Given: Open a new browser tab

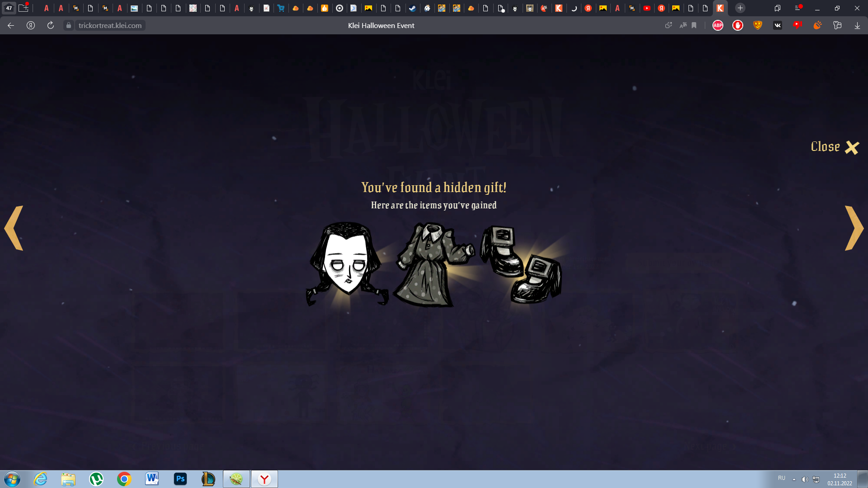Looking at the screenshot, I should click(740, 8).
